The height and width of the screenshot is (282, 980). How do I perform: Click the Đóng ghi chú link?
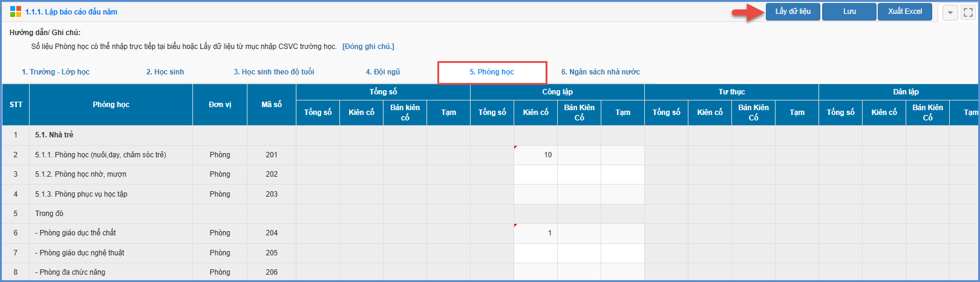coord(368,47)
